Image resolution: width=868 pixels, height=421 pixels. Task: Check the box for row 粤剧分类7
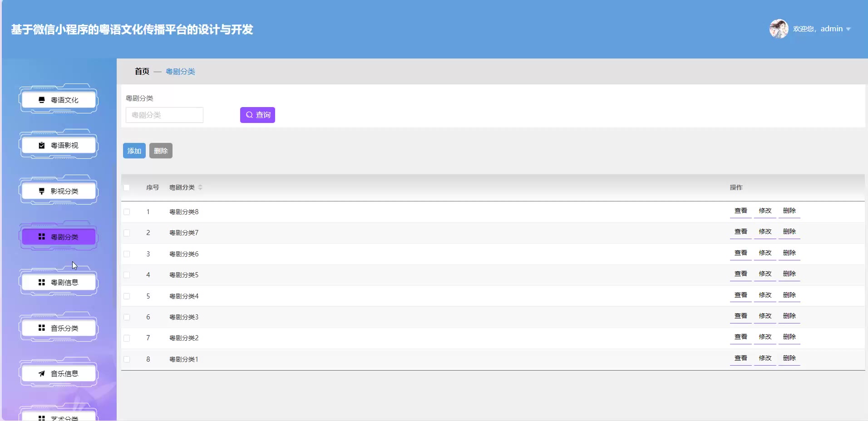[127, 233]
